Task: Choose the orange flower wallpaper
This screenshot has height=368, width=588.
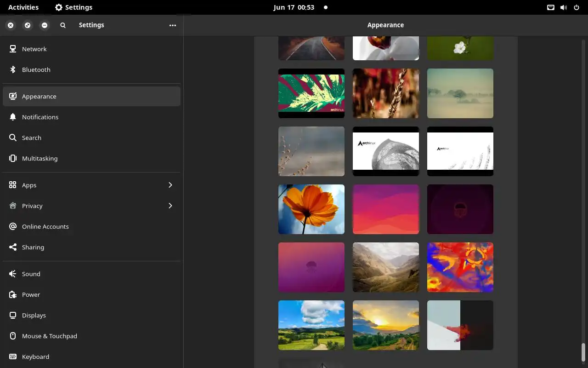Action: [x=311, y=209]
